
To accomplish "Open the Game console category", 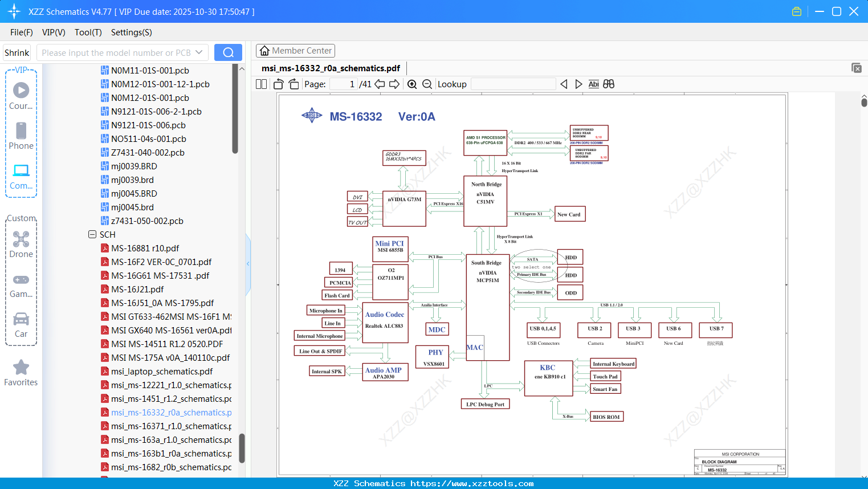I will [21, 285].
